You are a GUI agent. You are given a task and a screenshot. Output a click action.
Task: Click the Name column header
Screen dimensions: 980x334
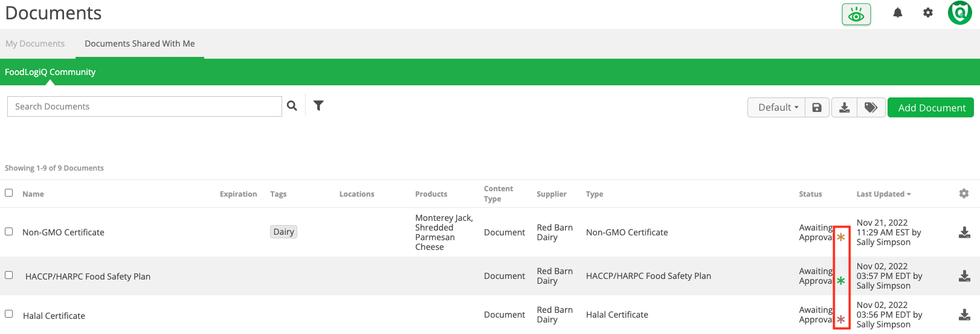tap(33, 194)
